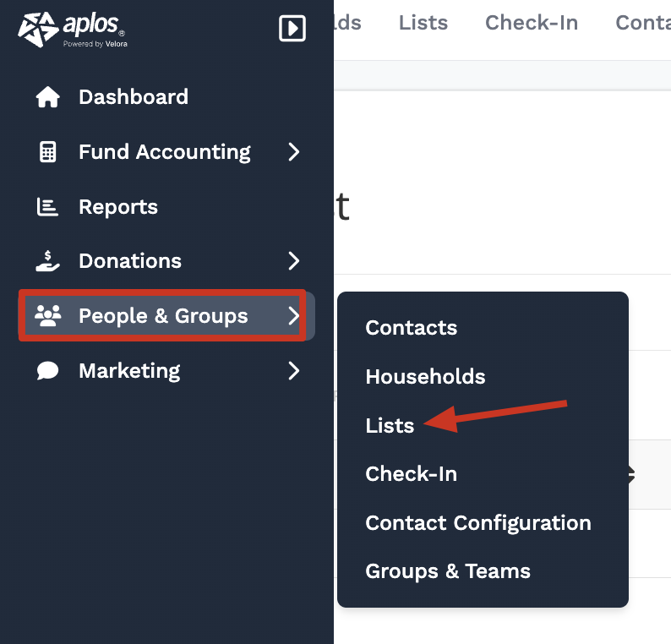
Task: Expand the Donations chevron arrow
Action: pyautogui.click(x=293, y=261)
